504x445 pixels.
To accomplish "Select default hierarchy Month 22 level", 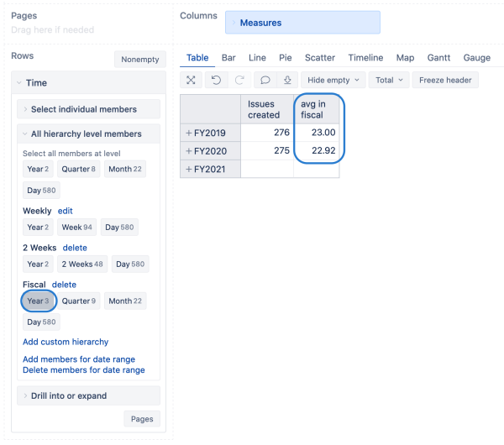I will click(125, 169).
